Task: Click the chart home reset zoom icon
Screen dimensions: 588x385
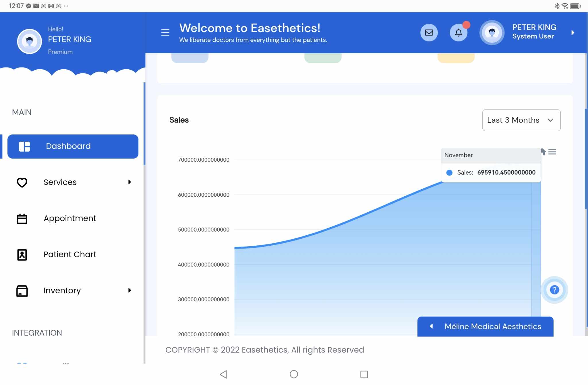Action: 543,151
